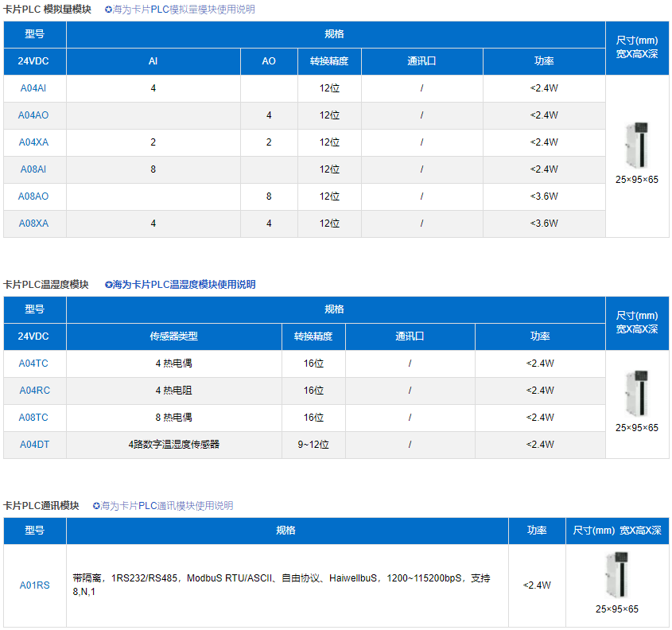Open 海为卡片PLC通讯模块使用说明 link text
The image size is (672, 630).
point(167,506)
